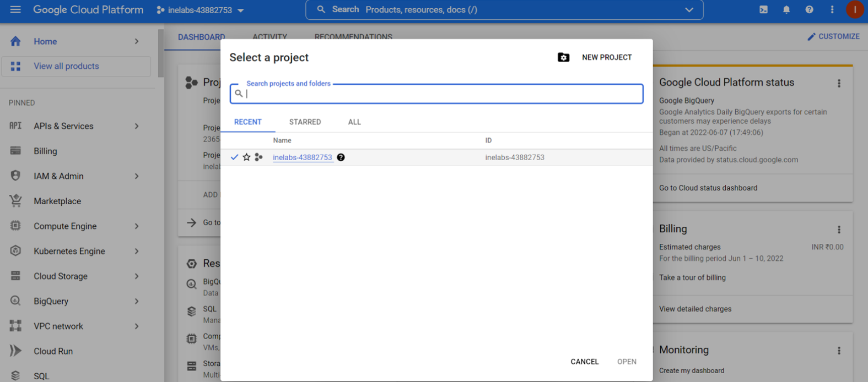Click the top Search products field

[x=504, y=10]
